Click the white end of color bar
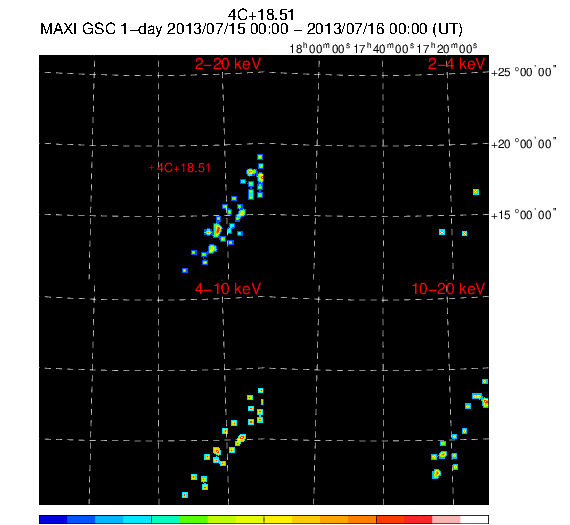 pyautogui.click(x=474, y=519)
